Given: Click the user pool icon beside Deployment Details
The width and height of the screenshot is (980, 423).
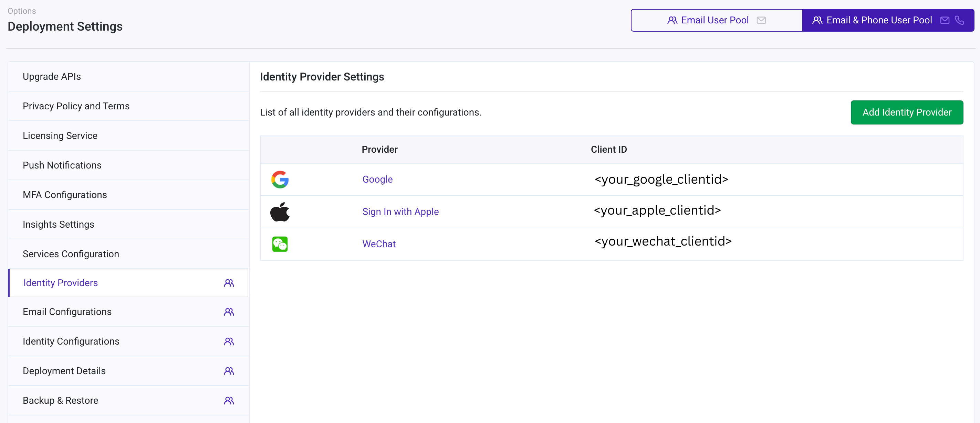Looking at the screenshot, I should tap(229, 370).
